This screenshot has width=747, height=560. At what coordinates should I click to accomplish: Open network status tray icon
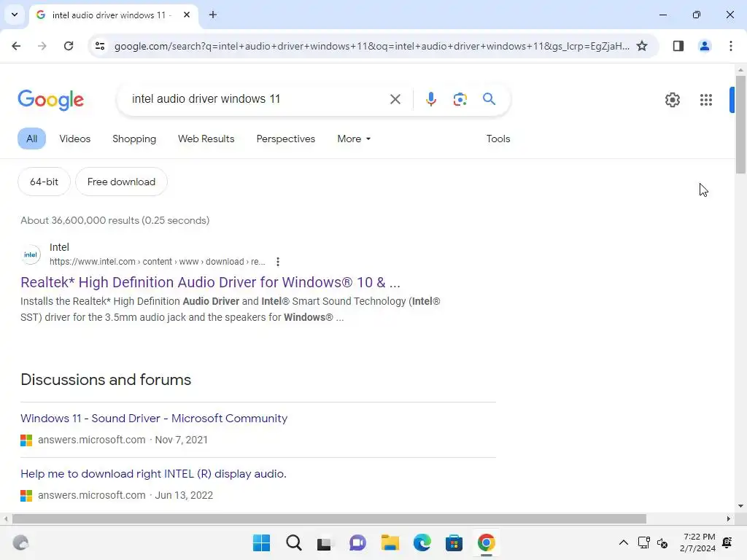tap(643, 542)
